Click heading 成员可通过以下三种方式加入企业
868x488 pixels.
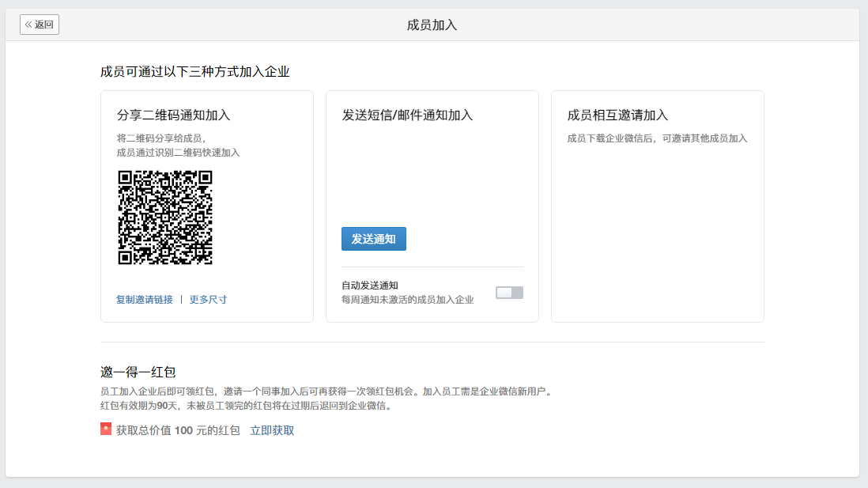coord(194,71)
